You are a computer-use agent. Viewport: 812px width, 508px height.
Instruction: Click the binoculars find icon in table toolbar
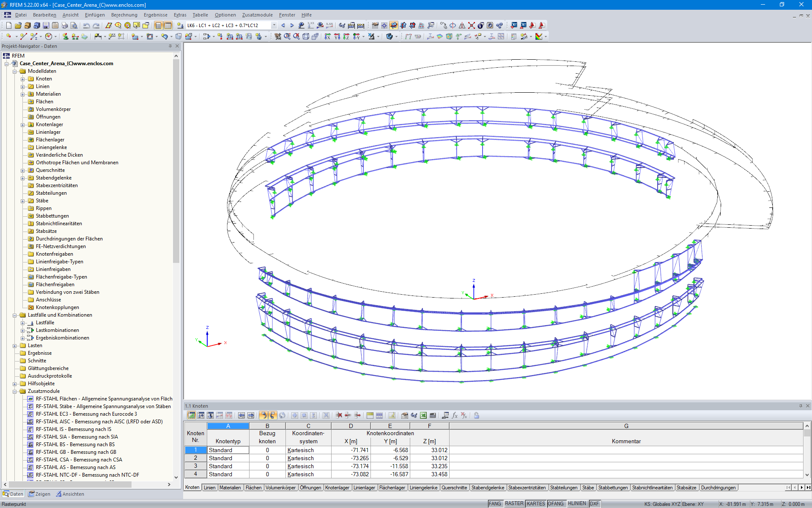click(414, 415)
